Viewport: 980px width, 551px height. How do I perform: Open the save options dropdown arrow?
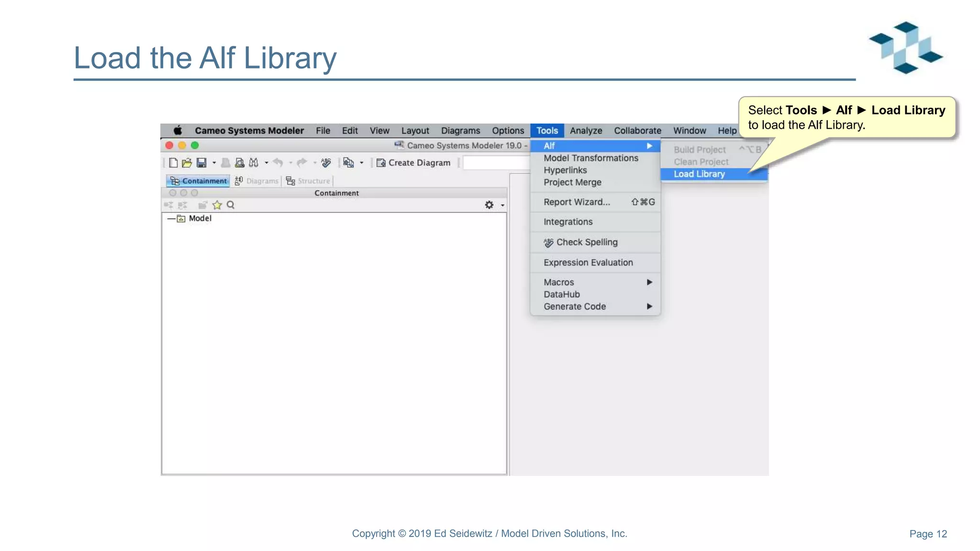214,163
